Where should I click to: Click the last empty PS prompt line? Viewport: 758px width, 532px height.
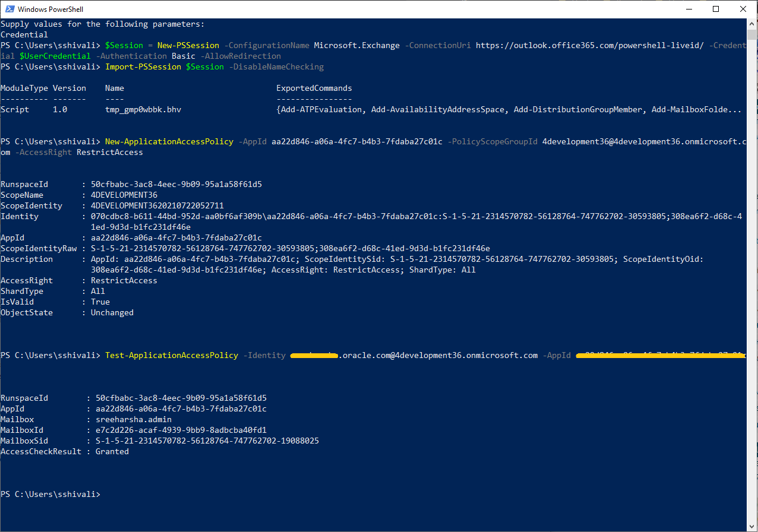(50, 495)
